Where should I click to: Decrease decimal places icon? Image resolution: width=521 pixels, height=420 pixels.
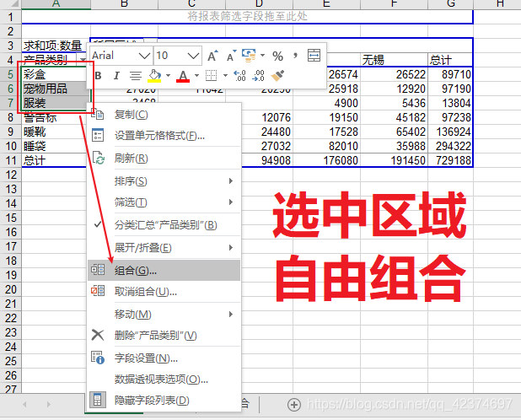pyautogui.click(x=258, y=76)
